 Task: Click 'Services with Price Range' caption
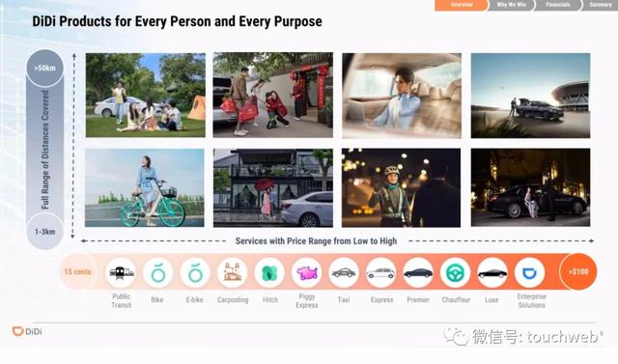point(316,241)
